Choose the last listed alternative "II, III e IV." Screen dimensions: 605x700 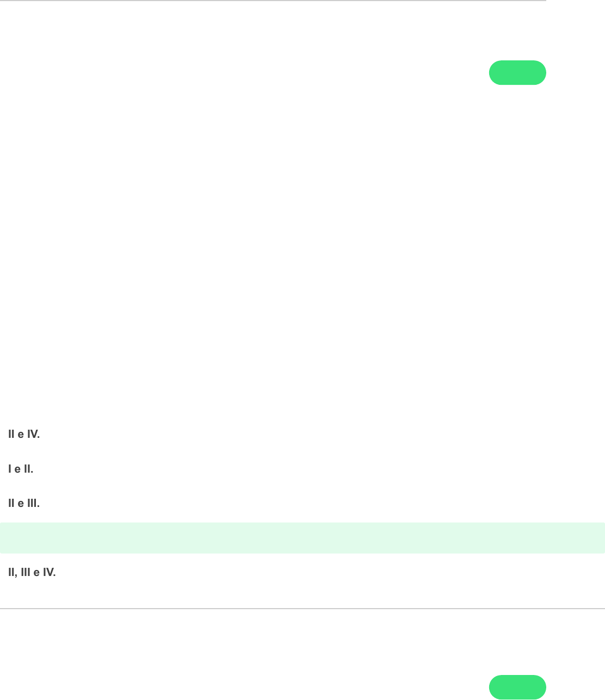[32, 572]
